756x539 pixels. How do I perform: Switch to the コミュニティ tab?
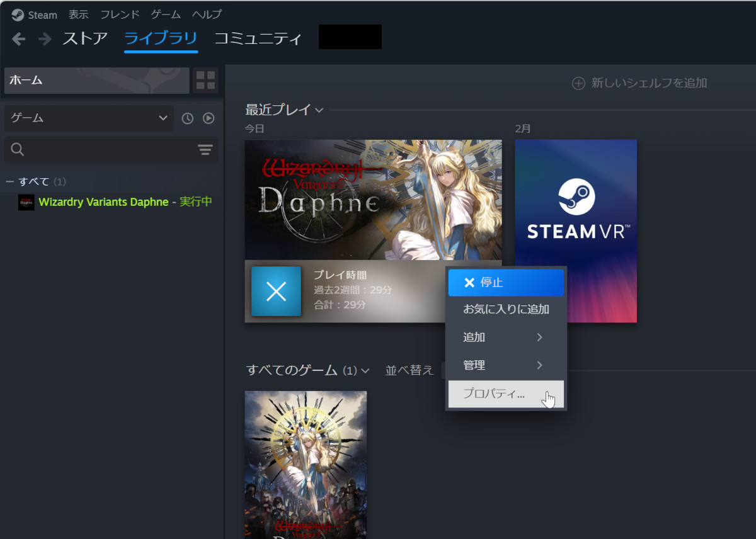tap(258, 38)
